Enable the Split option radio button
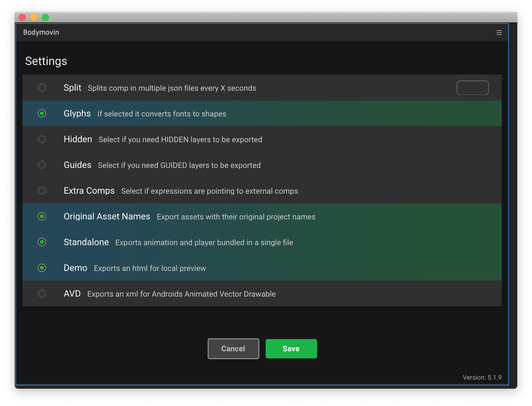This screenshot has height=406, width=532. click(x=42, y=88)
